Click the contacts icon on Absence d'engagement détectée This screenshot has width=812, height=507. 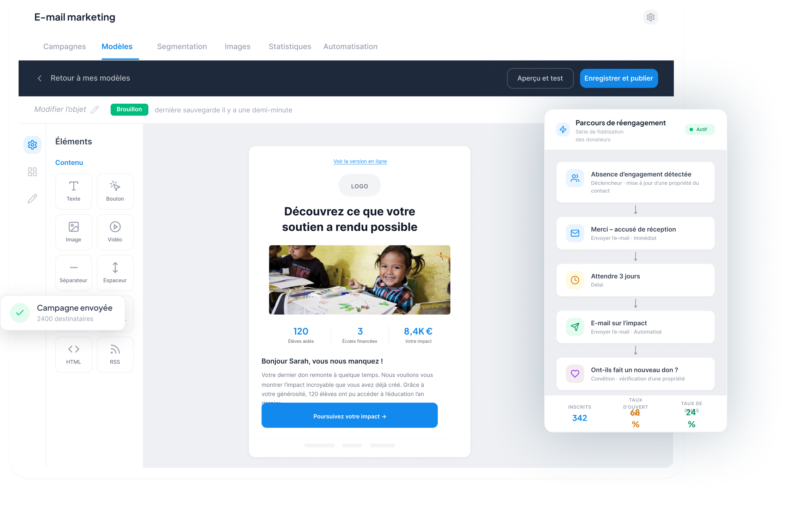click(x=575, y=178)
